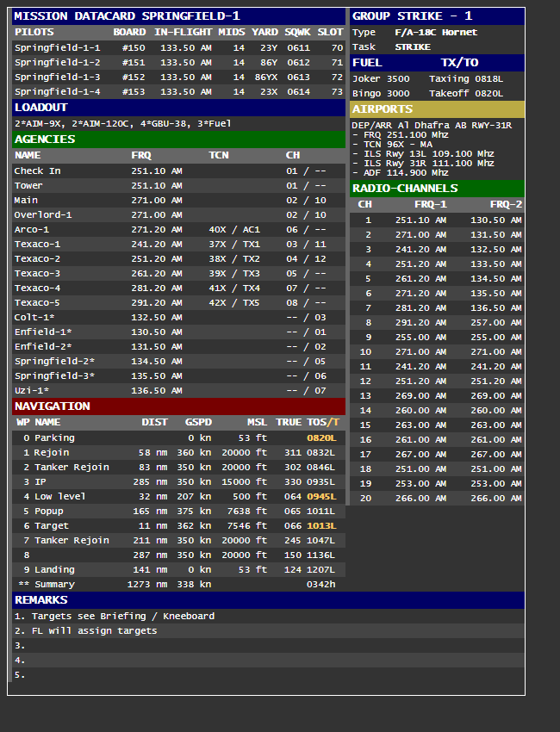Select the Colt-1* agency name
This screenshot has height=732, width=560.
[x=34, y=317]
